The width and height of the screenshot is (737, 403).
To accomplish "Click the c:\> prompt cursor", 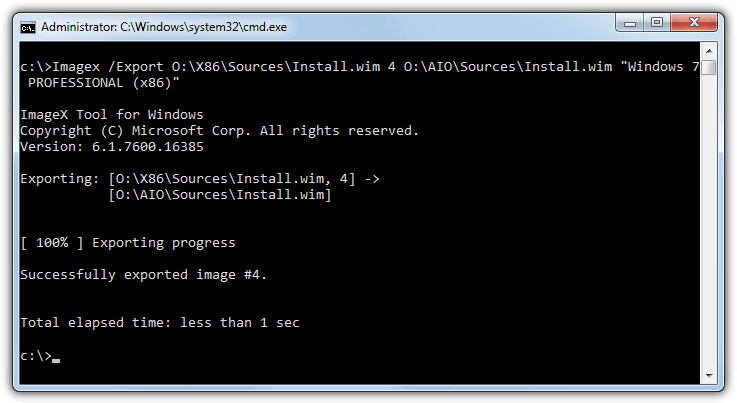I will pos(56,360).
